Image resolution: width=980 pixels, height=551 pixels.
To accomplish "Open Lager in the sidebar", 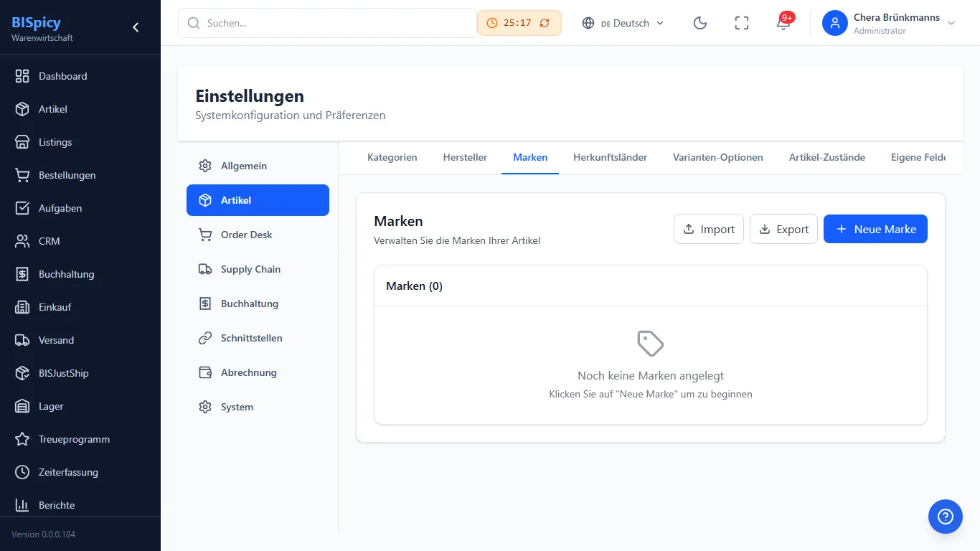I will point(80,406).
